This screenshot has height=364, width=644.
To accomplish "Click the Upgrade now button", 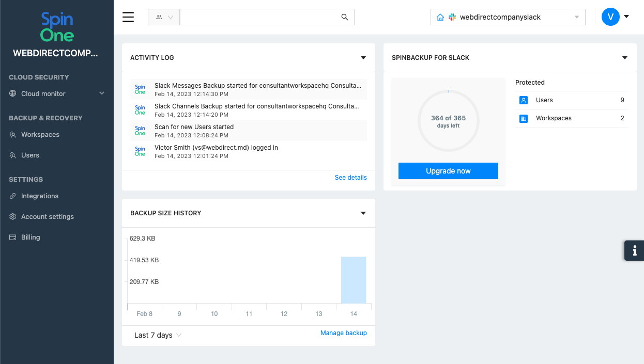I will pos(448,171).
